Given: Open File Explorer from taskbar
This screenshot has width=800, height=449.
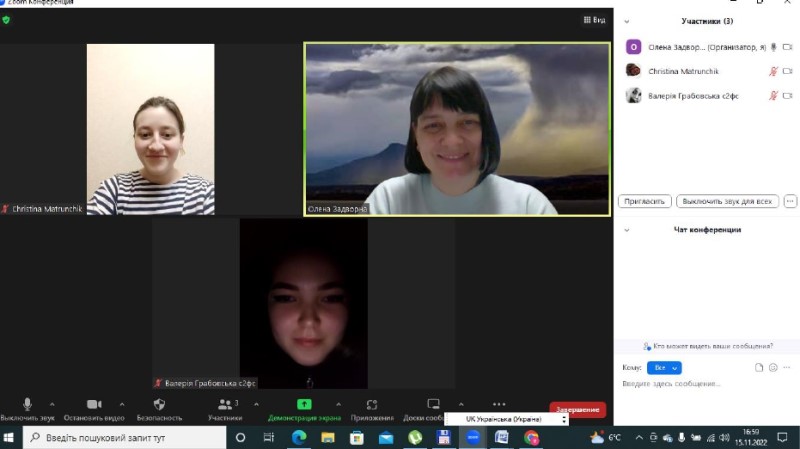Looking at the screenshot, I should [x=328, y=437].
